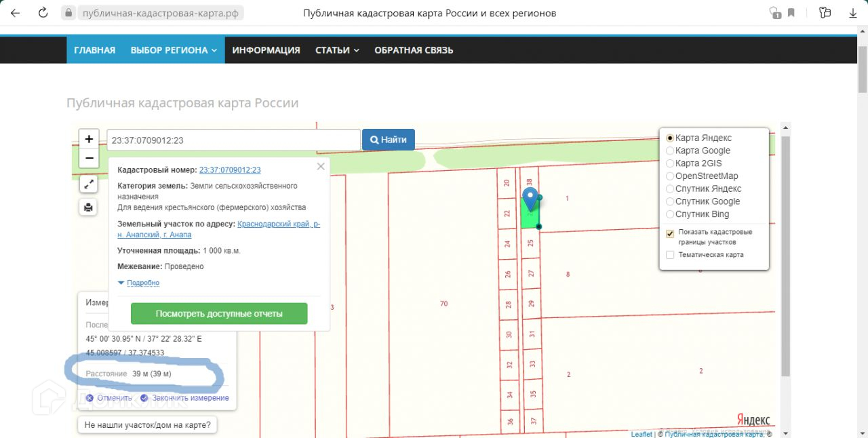Open the ИНФОРМАЦИЯ menu item
Image resolution: width=868 pixels, height=438 pixels.
pos(266,50)
